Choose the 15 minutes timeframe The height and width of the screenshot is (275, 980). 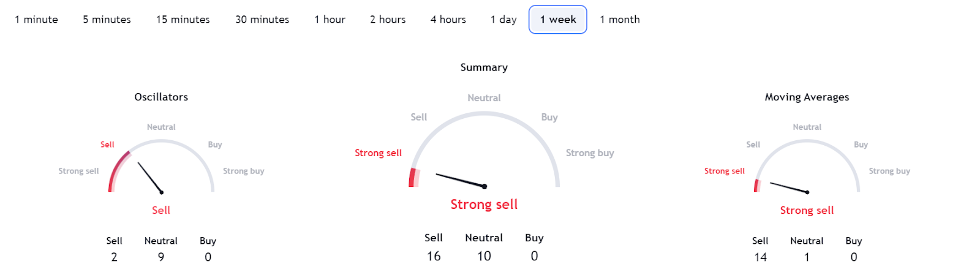coord(183,20)
